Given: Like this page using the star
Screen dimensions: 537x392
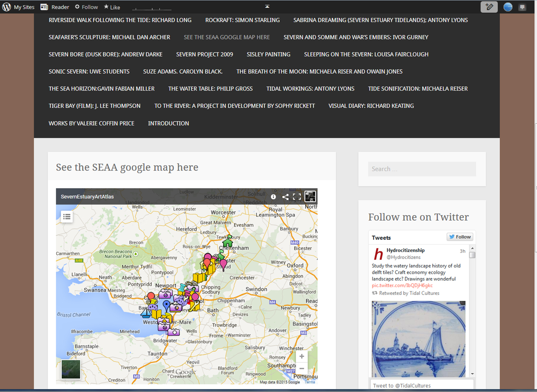Looking at the screenshot, I should click(112, 7).
